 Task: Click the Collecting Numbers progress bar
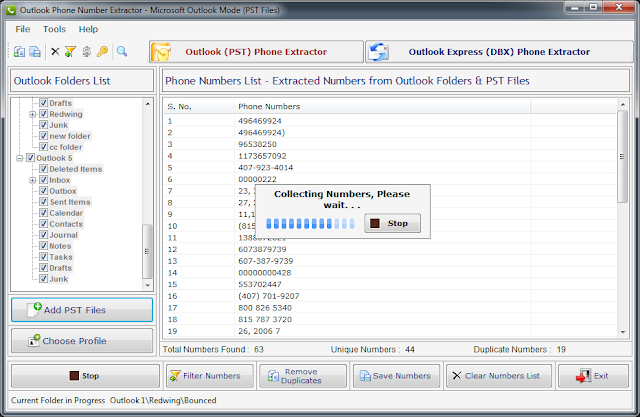310,223
